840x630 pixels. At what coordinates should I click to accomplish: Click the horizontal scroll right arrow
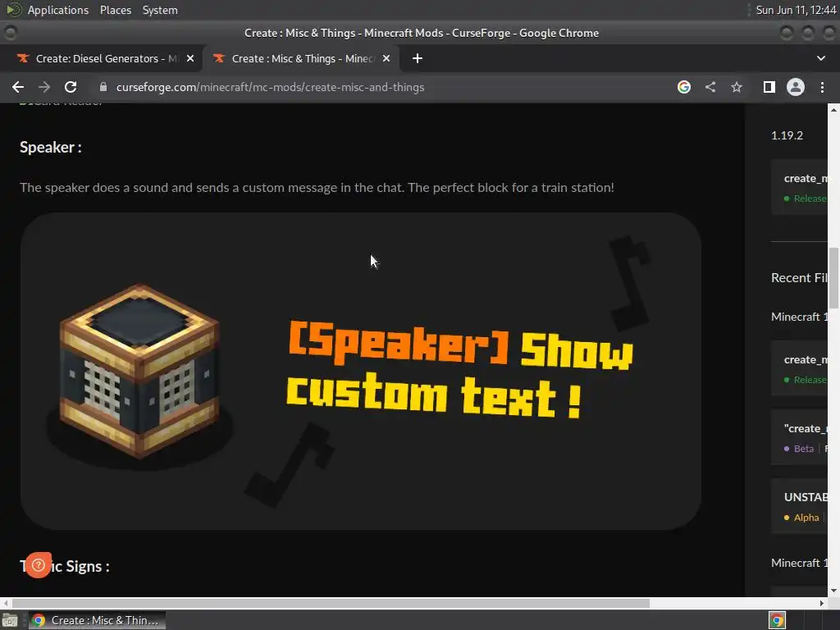822,603
